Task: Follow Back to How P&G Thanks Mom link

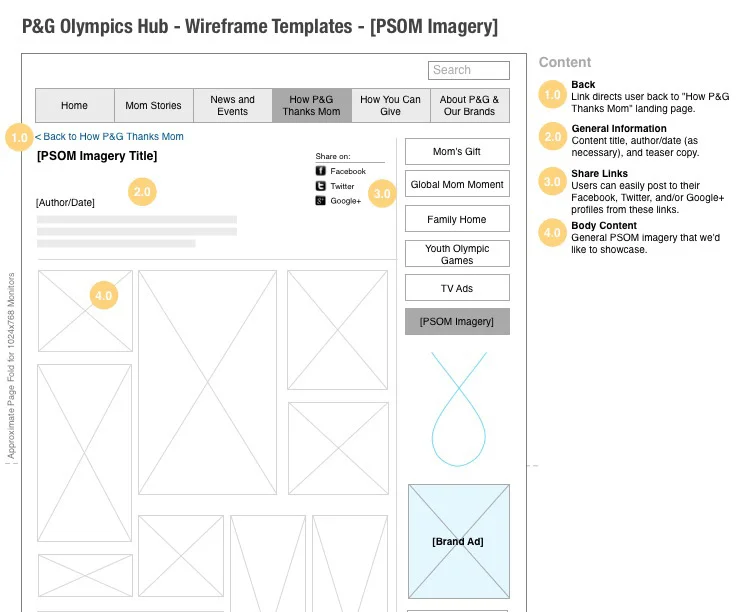Action: coord(109,136)
